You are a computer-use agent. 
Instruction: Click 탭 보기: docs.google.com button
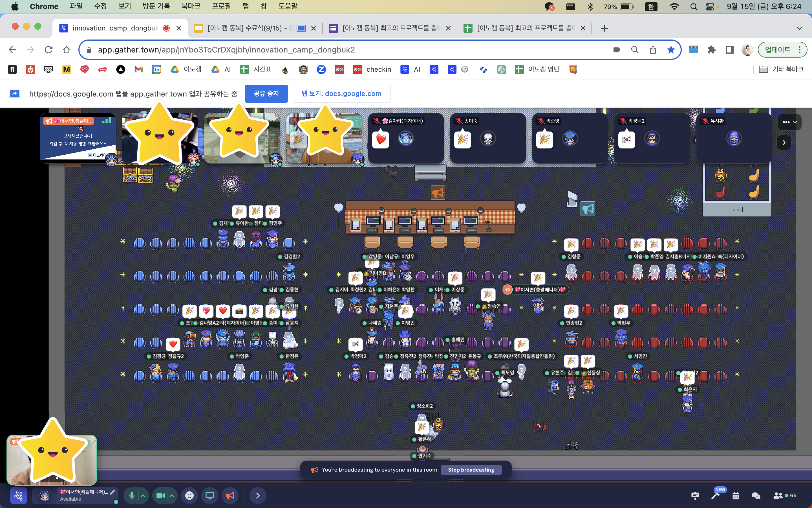point(342,93)
